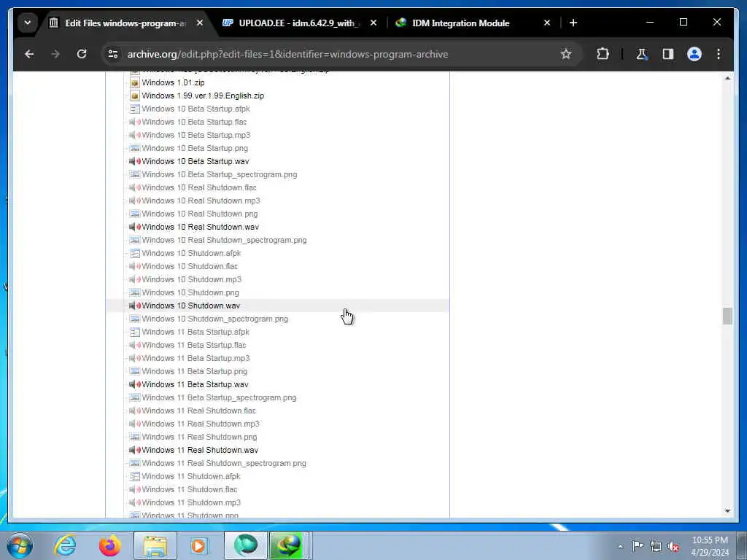This screenshot has height=560, width=747.
Task: Bookmark this page with the star icon
Action: click(x=565, y=54)
